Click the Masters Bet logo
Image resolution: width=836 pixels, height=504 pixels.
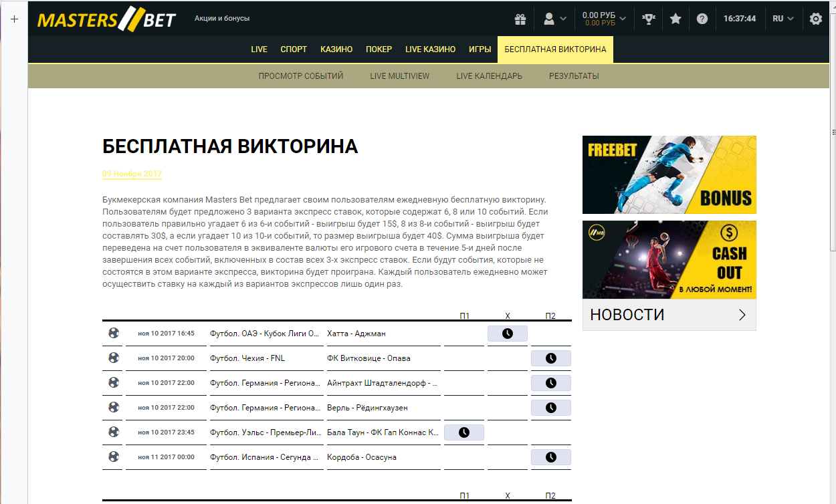pos(107,19)
